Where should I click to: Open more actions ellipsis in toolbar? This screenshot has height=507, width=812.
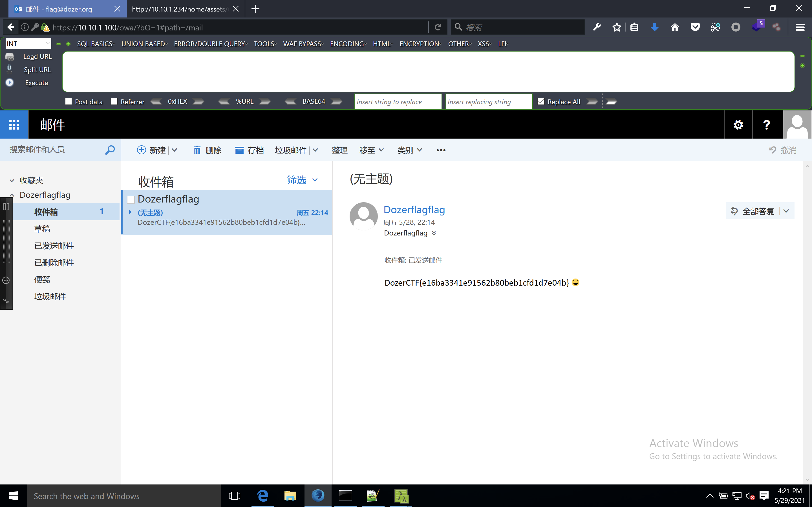[x=441, y=150]
